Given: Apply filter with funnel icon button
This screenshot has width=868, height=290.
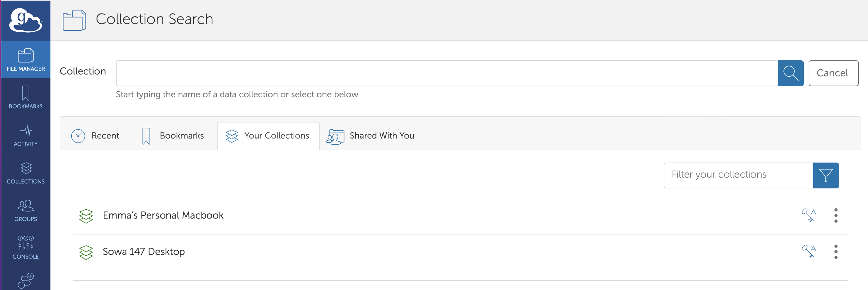Looking at the screenshot, I should (x=826, y=175).
